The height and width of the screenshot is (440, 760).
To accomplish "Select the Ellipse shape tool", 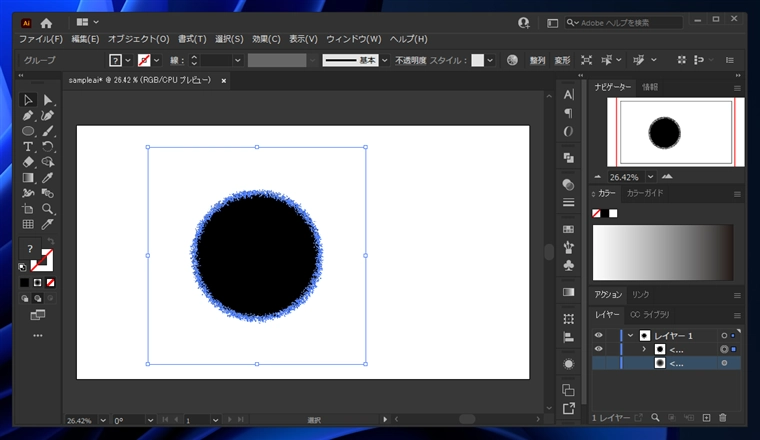I will pyautogui.click(x=28, y=131).
